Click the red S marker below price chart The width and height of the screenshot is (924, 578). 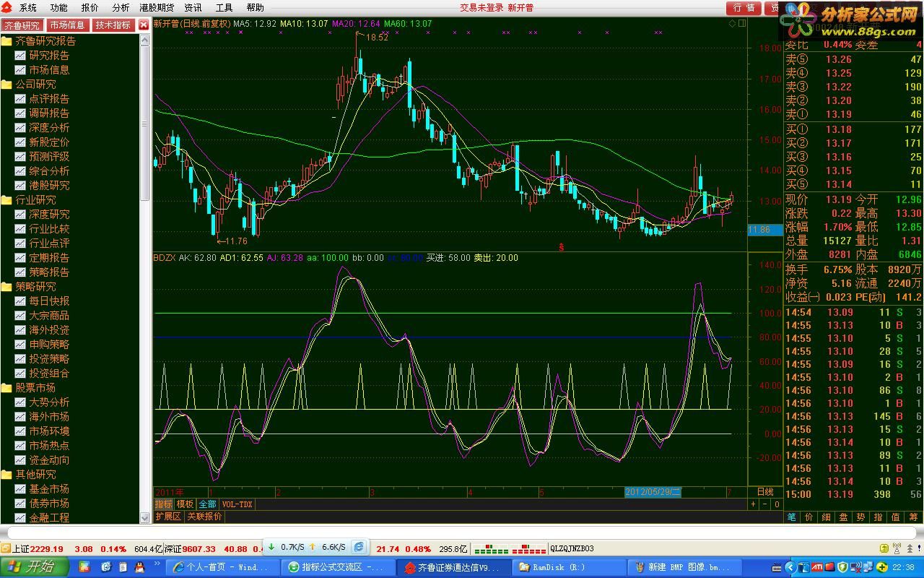pos(562,247)
